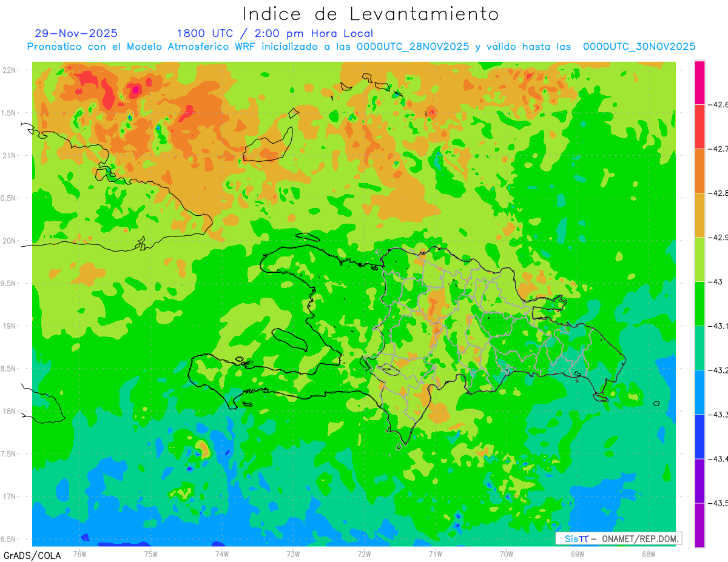Click the magenta swatch at the legend top
728x562 pixels.
pyautogui.click(x=699, y=82)
